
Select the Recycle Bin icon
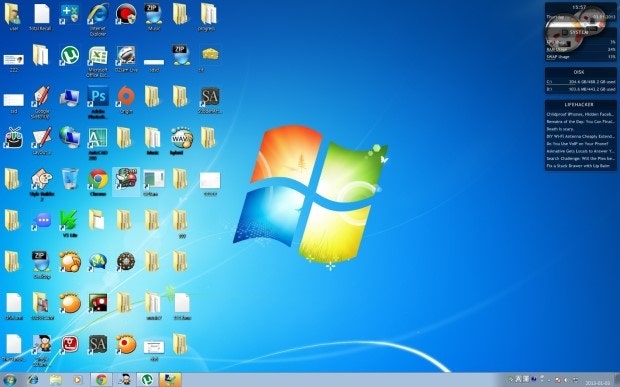tap(70, 179)
